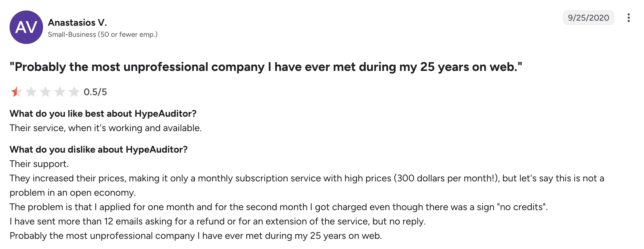Click the 'What do you like best' heading
644x249 pixels.
pyautogui.click(x=103, y=114)
